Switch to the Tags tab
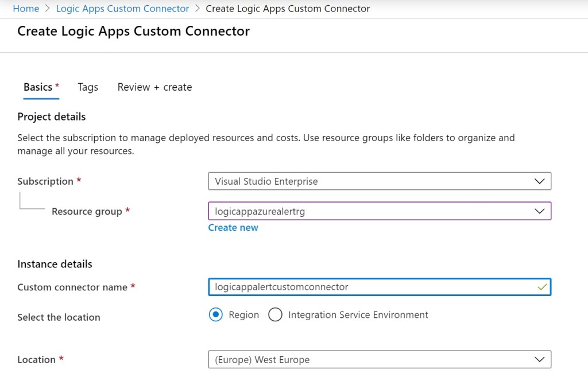 pos(87,87)
